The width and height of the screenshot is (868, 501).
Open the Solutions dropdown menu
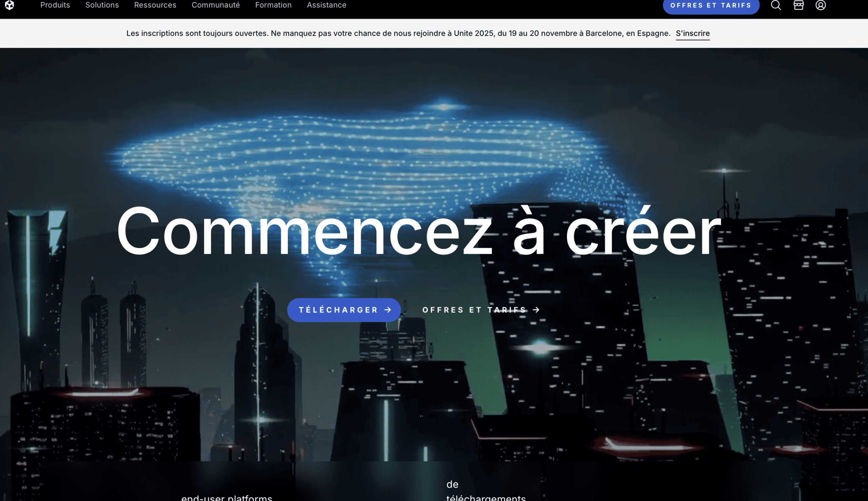[102, 5]
